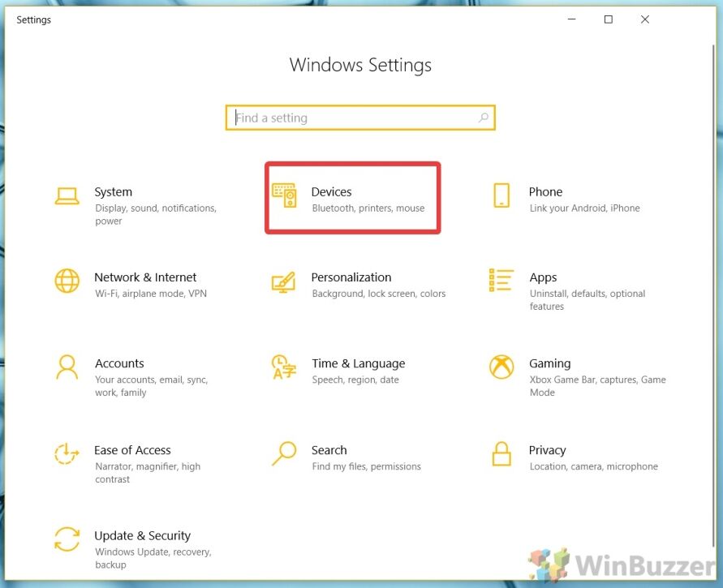Click 'Speech, region, date' description

point(355,380)
